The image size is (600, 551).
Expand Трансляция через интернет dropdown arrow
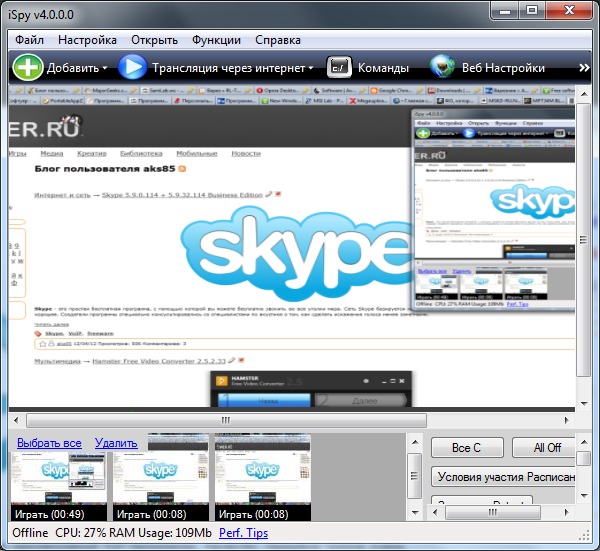click(x=311, y=69)
